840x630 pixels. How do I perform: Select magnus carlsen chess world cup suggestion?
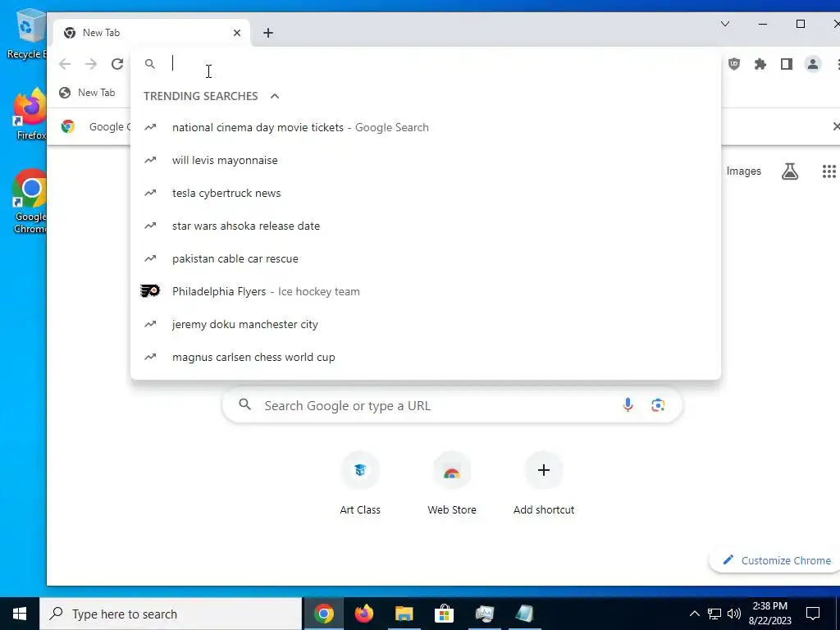(x=426, y=358)
